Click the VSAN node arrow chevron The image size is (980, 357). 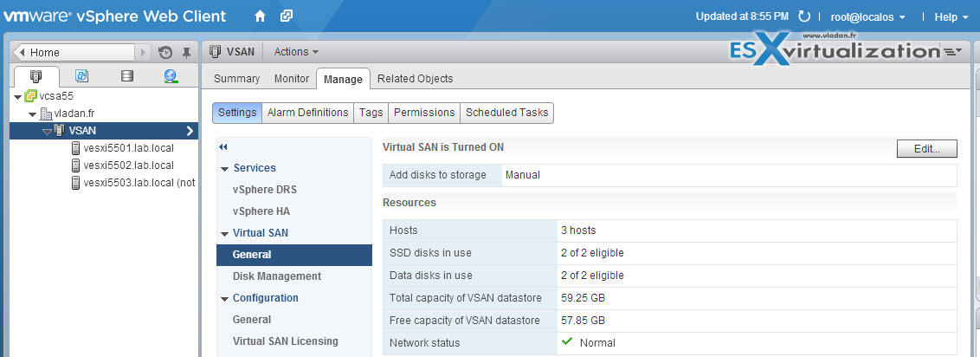(x=190, y=131)
